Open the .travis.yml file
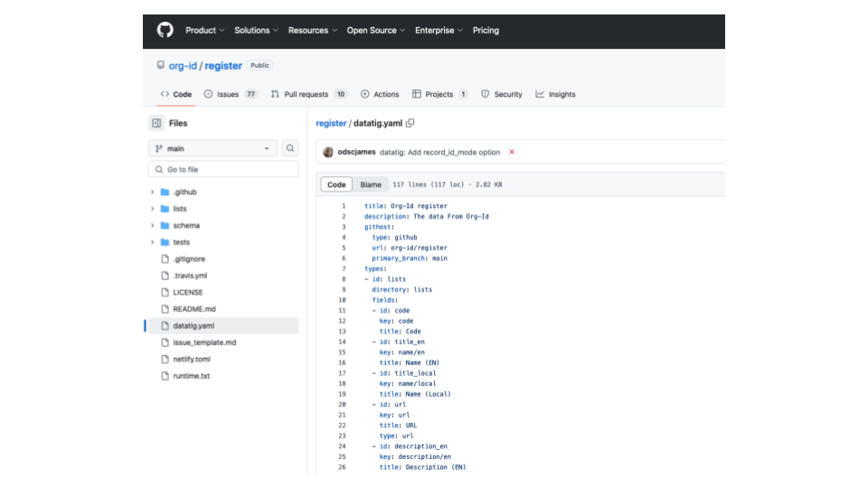The width and height of the screenshot is (868, 488). click(x=190, y=276)
